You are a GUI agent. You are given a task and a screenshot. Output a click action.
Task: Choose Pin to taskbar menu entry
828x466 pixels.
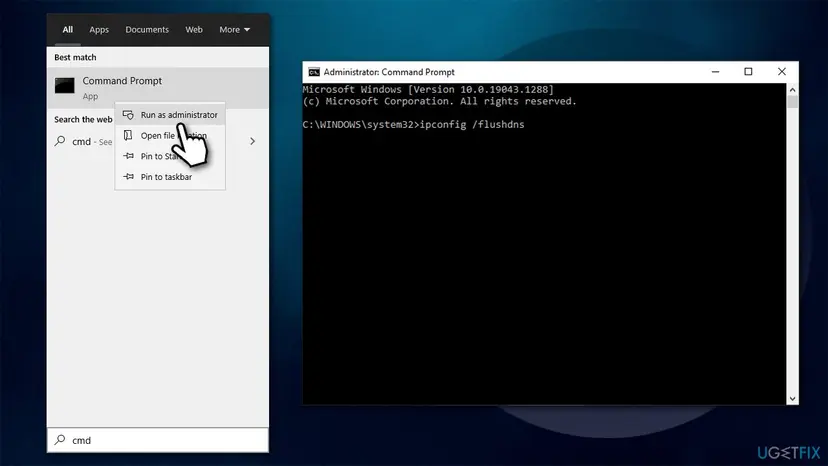point(170,176)
